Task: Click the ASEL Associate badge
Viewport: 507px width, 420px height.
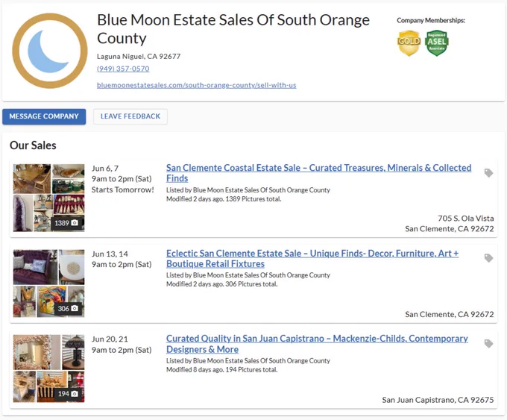Action: (437, 43)
